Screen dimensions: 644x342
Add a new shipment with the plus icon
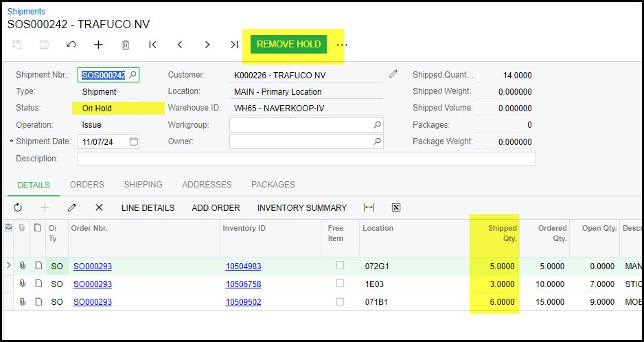click(98, 45)
